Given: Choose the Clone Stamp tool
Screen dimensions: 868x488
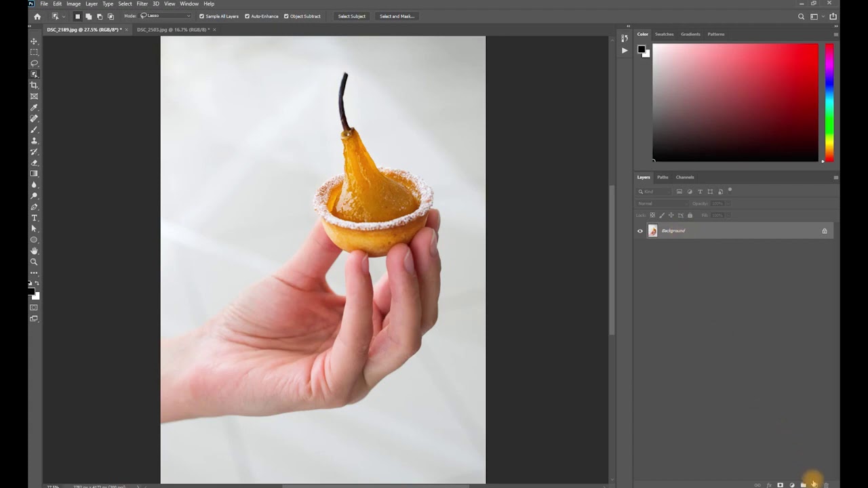Looking at the screenshot, I should click(34, 141).
